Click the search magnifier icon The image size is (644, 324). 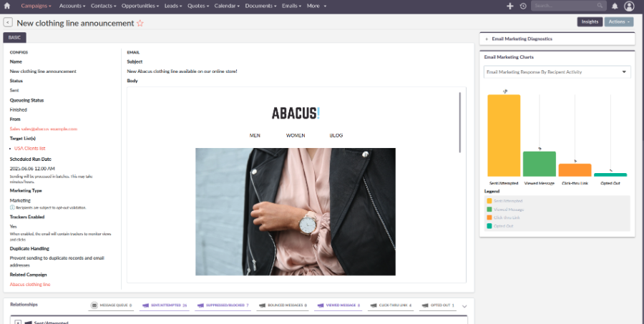[x=600, y=6]
